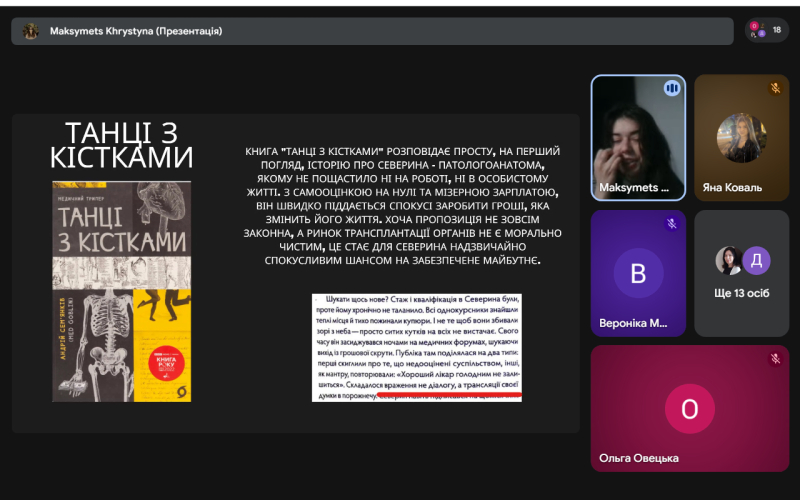Image resolution: width=800 pixels, height=500 pixels.
Task: Click the "Maksymets Khrystyna (Презентація)" title label
Action: pyautogui.click(x=136, y=31)
